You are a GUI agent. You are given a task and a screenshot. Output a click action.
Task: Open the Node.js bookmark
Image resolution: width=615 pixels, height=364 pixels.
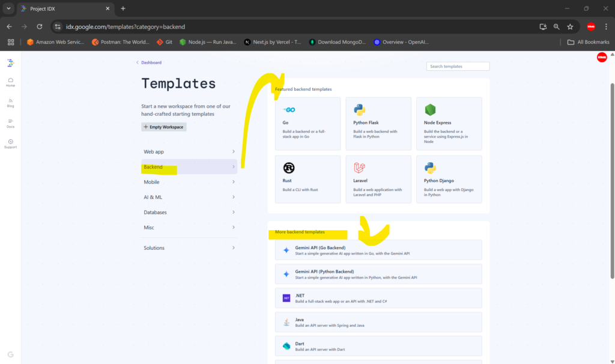point(208,42)
